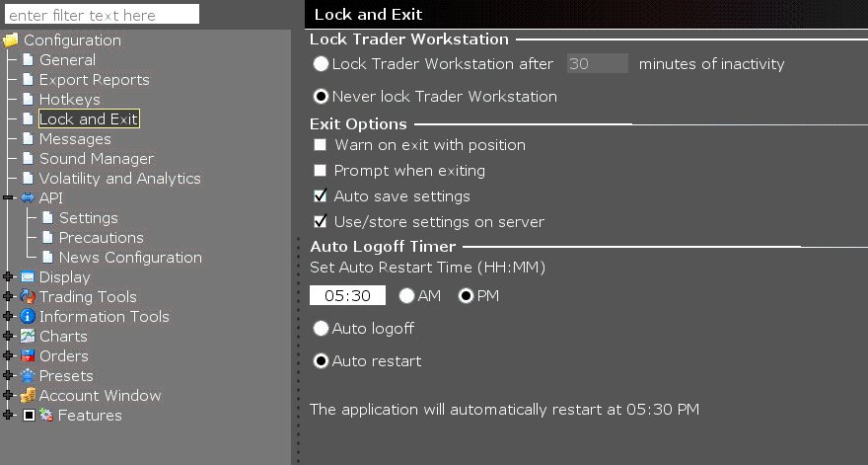Choose AM for restart time
Screen dimensions: 868x465
pyautogui.click(x=406, y=296)
